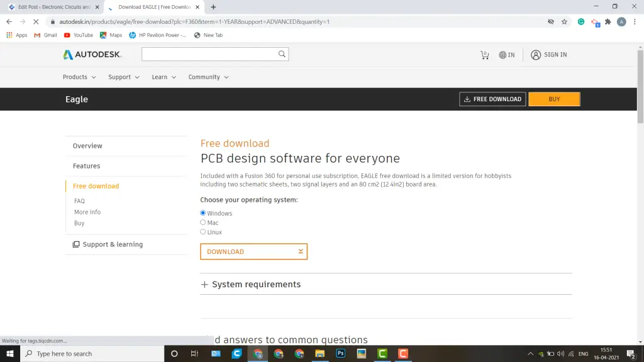Open FAQ sidebar link
This screenshot has width=644, height=362.
click(79, 200)
